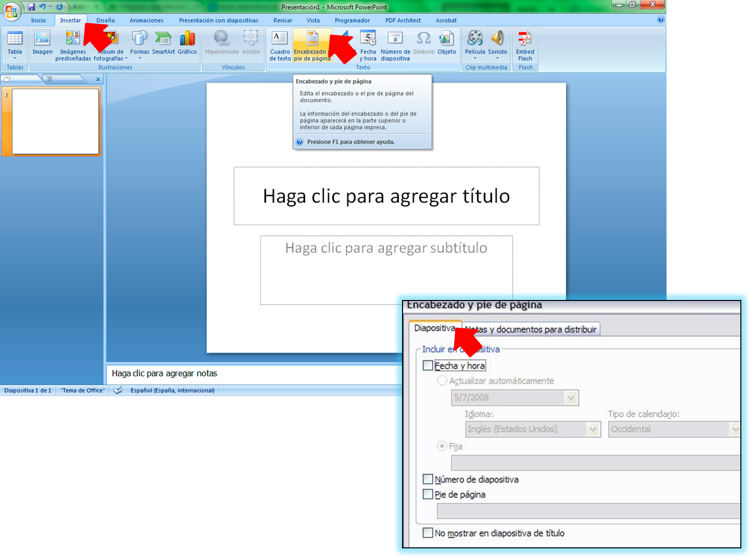Open PowerPoint help question mark icon

660,20
